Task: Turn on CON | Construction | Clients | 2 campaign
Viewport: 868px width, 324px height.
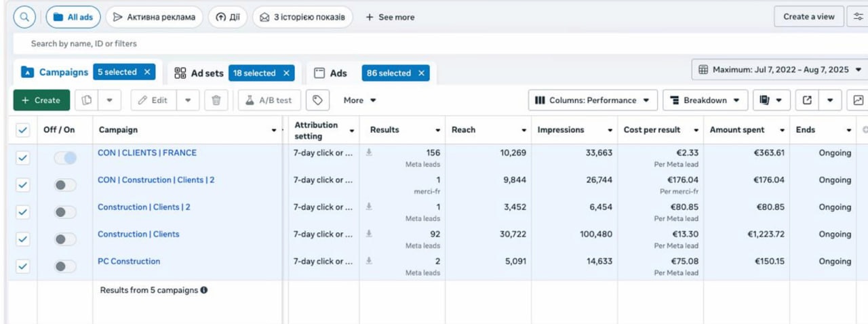Action: [x=65, y=185]
